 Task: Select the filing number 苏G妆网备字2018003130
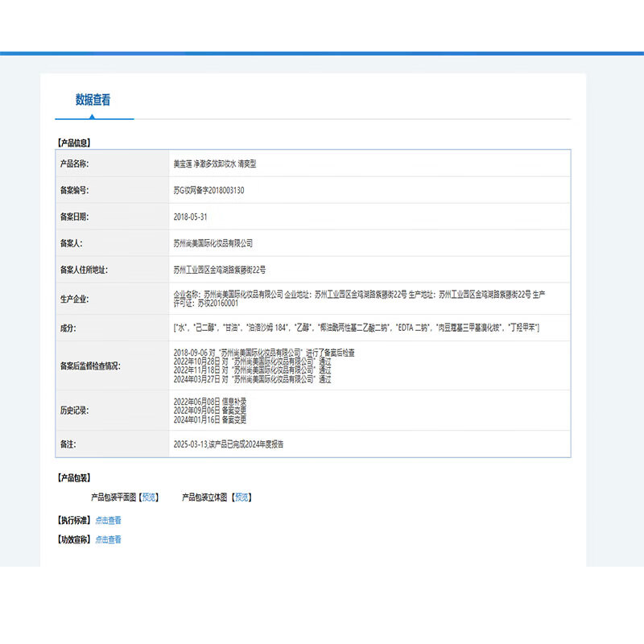(x=208, y=190)
